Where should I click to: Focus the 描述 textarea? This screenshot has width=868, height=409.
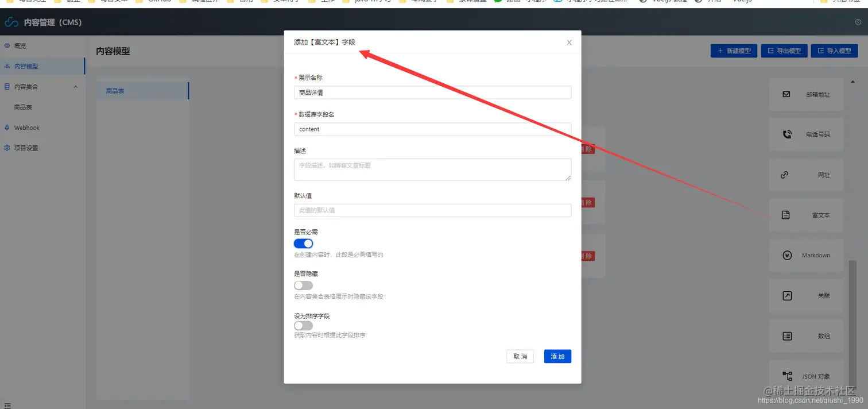tap(432, 169)
